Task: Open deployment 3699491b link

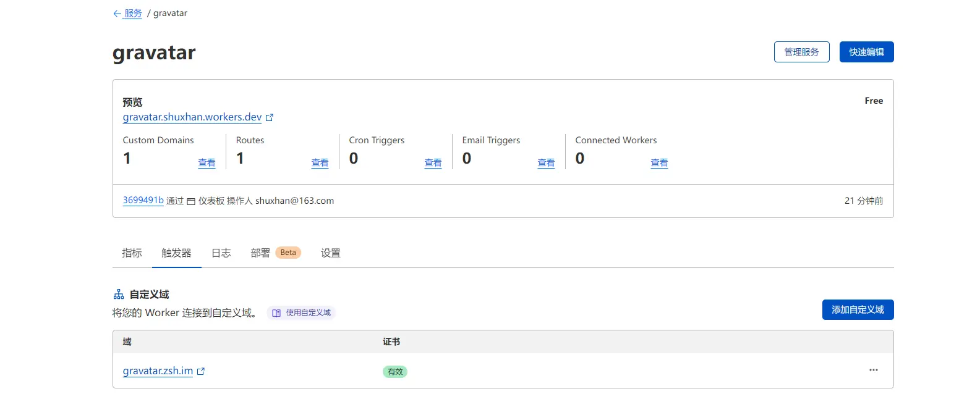Action: point(143,201)
